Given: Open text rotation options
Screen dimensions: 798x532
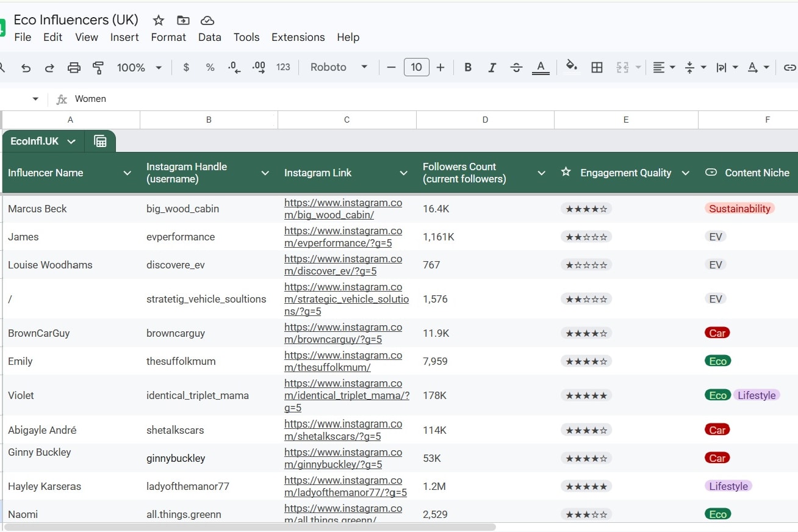Looking at the screenshot, I should click(758, 68).
